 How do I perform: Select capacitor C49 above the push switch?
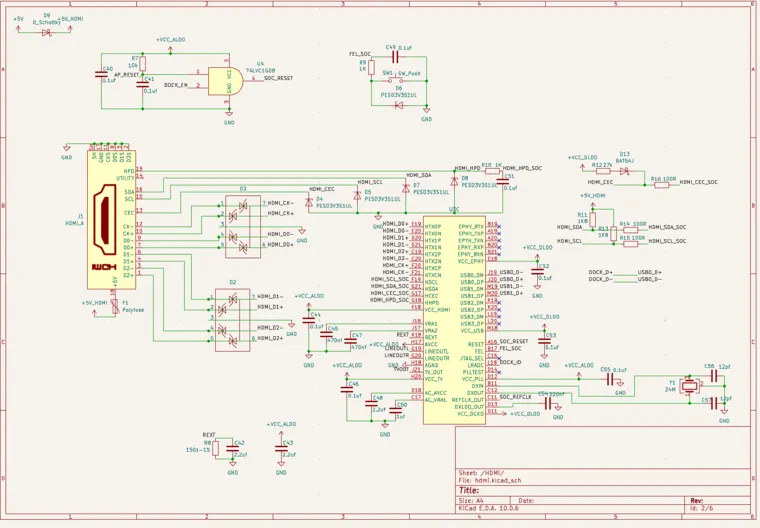(x=395, y=57)
